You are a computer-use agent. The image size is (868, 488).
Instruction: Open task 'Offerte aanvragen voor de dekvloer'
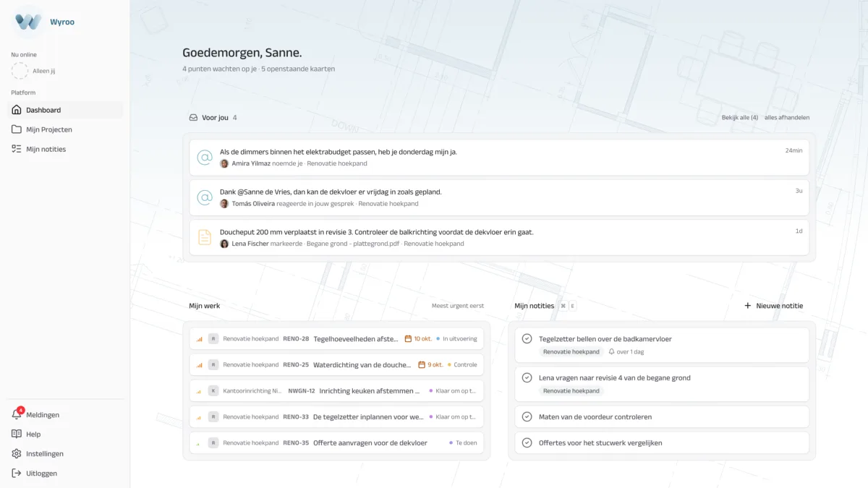[x=336, y=443]
